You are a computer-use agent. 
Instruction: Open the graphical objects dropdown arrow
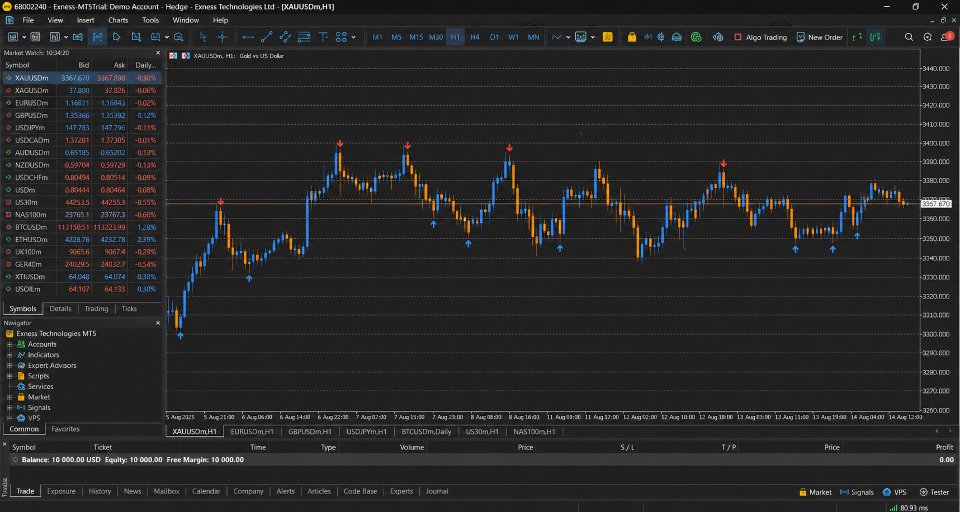(353, 37)
